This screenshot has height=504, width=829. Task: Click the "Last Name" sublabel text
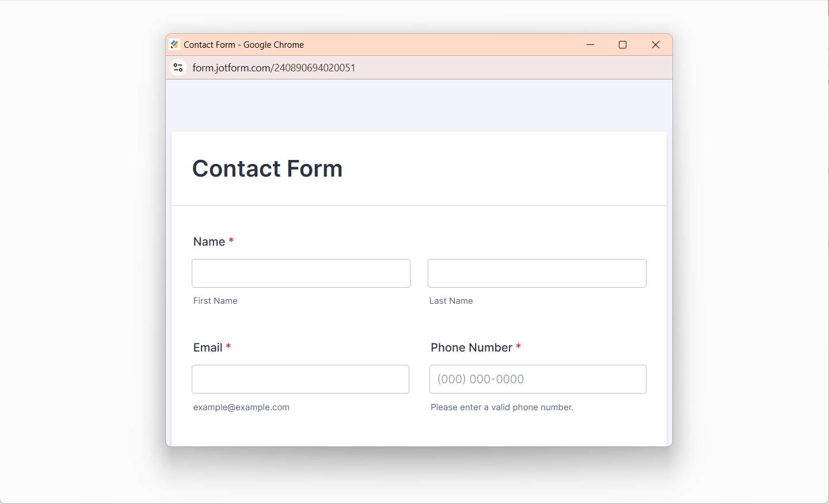pyautogui.click(x=451, y=301)
